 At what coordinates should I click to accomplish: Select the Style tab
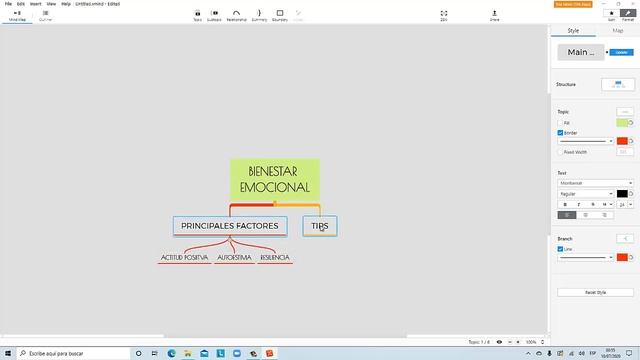573,31
